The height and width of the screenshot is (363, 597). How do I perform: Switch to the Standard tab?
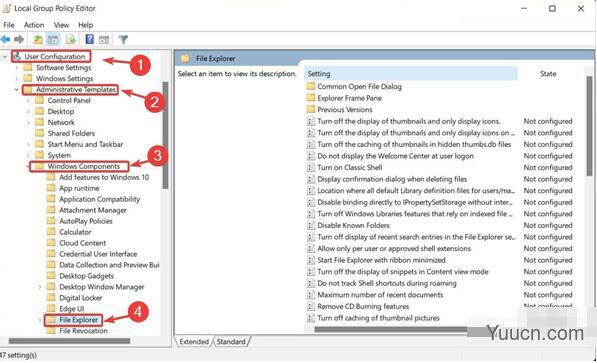pos(231,342)
